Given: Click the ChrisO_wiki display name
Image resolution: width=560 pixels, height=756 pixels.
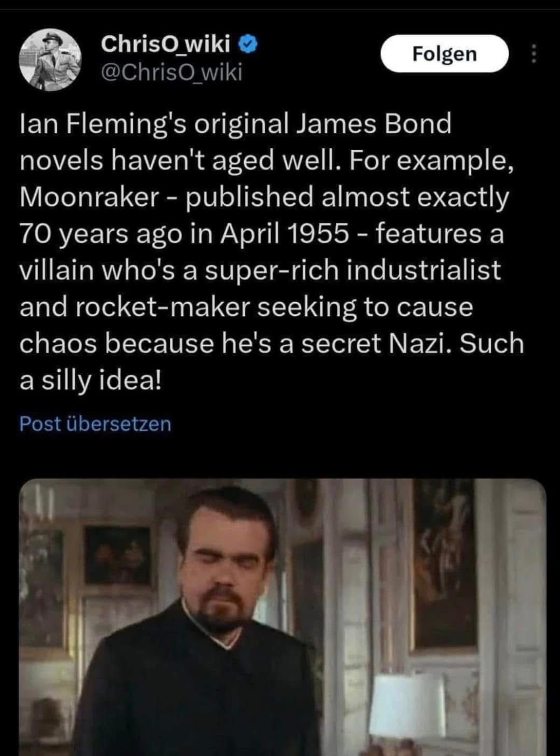Looking at the screenshot, I should coord(166,45).
